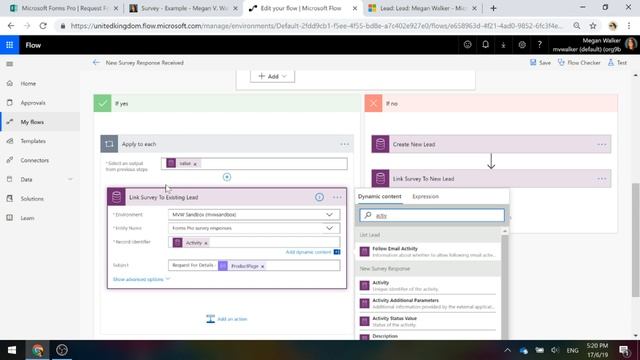
Task: Click the Create New Lead database icon
Action: [x=380, y=144]
